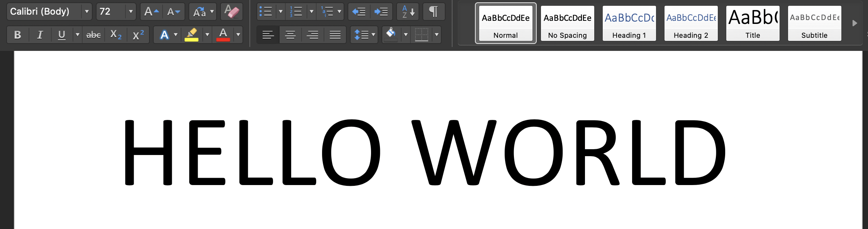868x229 pixels.
Task: Expand the styles gallery with the right arrow
Action: point(854,23)
